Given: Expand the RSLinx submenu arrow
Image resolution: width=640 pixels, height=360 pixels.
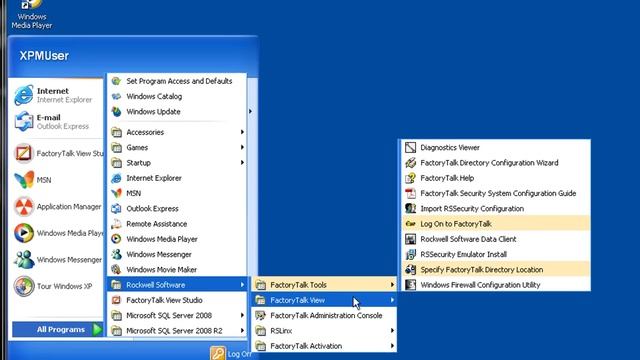Looking at the screenshot, I should point(392,331).
